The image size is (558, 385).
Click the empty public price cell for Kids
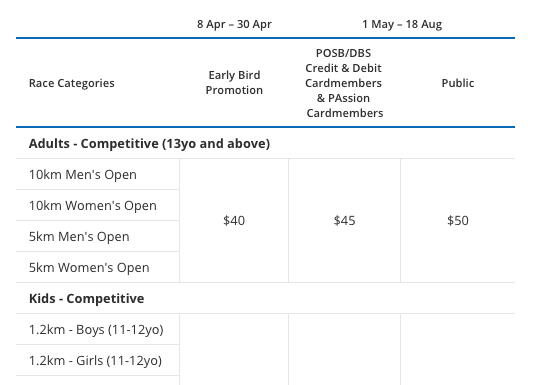458,349
